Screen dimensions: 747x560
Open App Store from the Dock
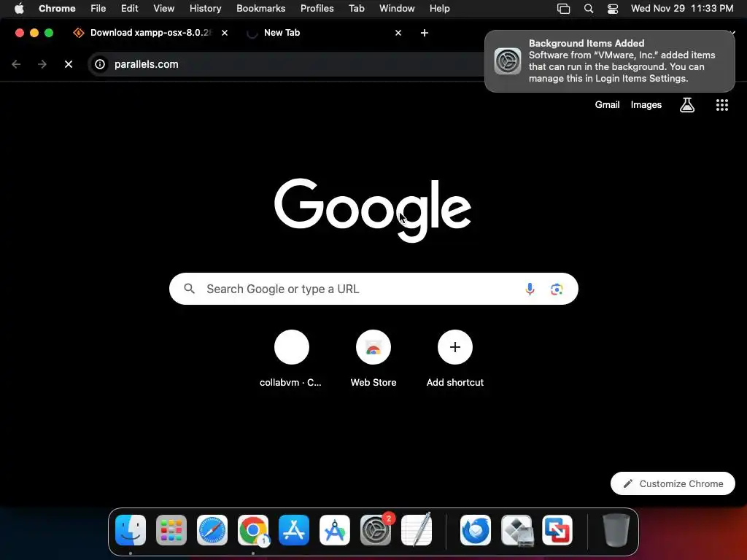point(294,529)
